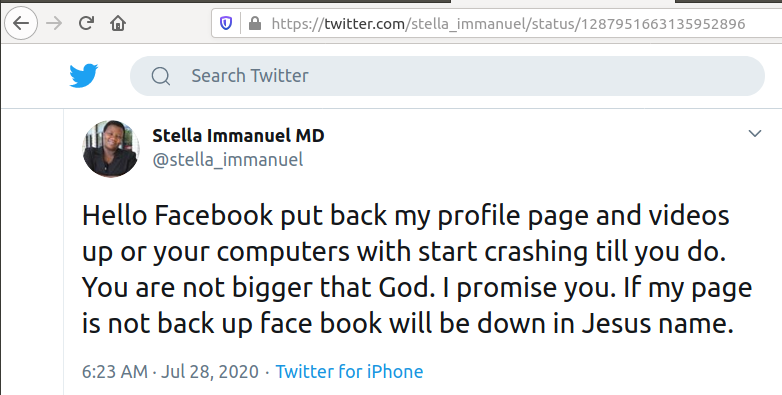This screenshot has height=395, width=782.
Task: Go back using the browser back arrow
Action: tap(21, 23)
